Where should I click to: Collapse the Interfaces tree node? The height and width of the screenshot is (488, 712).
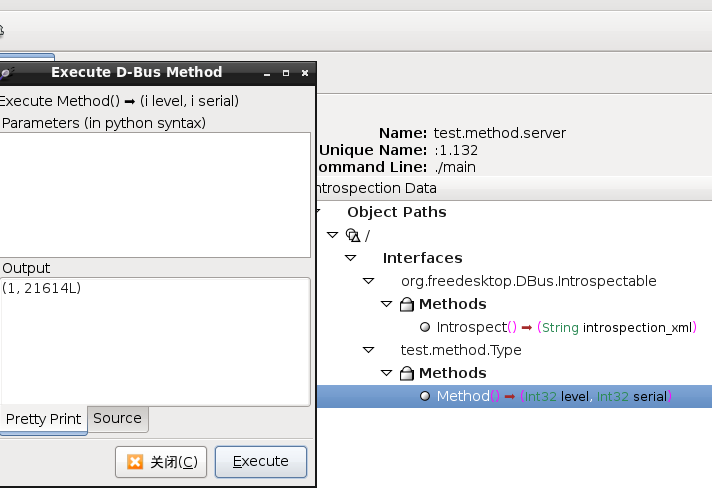(351, 258)
